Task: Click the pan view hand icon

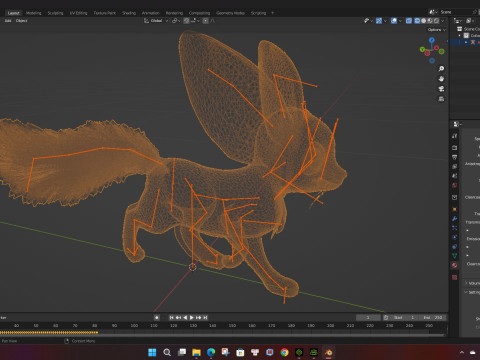Action: [441, 79]
